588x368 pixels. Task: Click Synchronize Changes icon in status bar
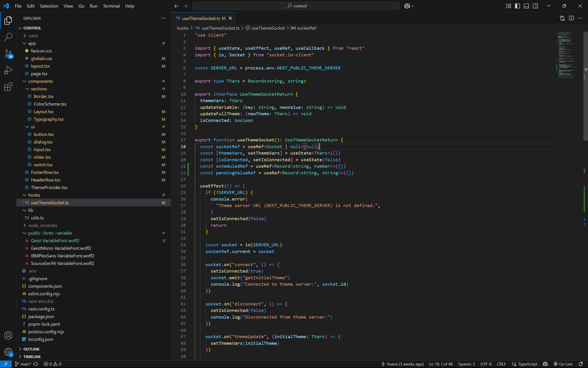pyautogui.click(x=36, y=364)
